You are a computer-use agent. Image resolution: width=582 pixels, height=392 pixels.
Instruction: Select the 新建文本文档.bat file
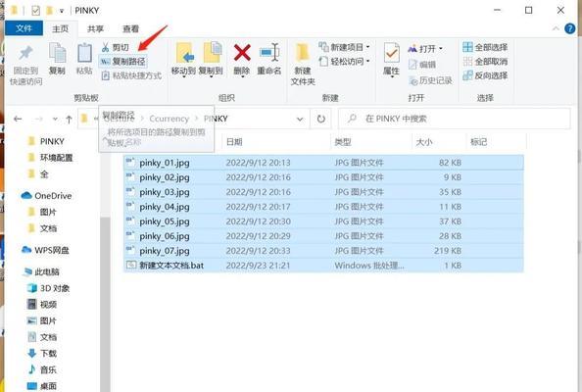[323, 266]
